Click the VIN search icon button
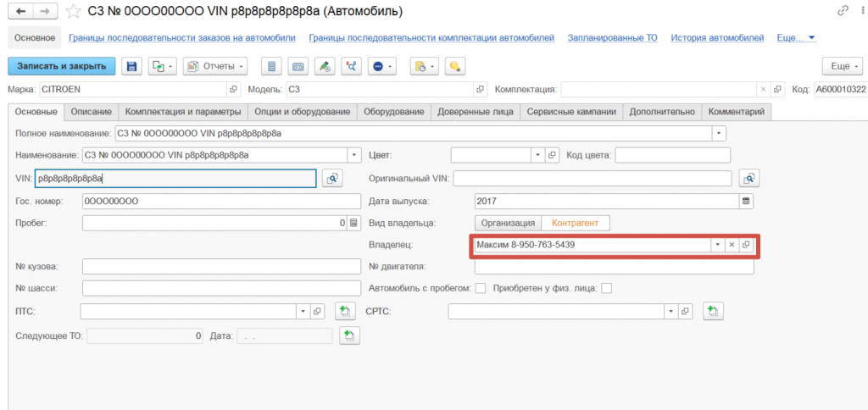This screenshot has height=410, width=868. point(332,178)
